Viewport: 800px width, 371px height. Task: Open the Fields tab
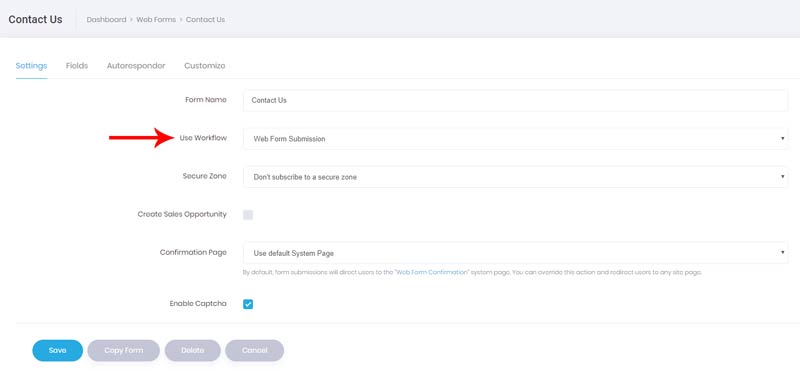[x=77, y=66]
